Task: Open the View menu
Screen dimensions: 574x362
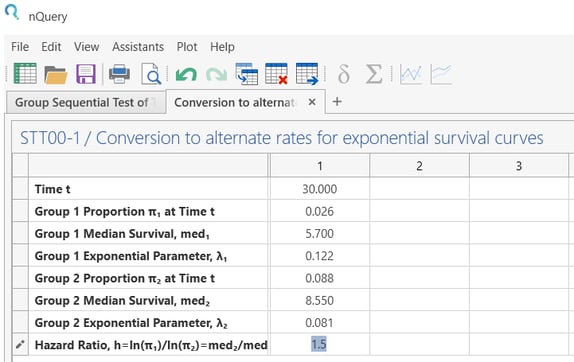Action: [86, 47]
